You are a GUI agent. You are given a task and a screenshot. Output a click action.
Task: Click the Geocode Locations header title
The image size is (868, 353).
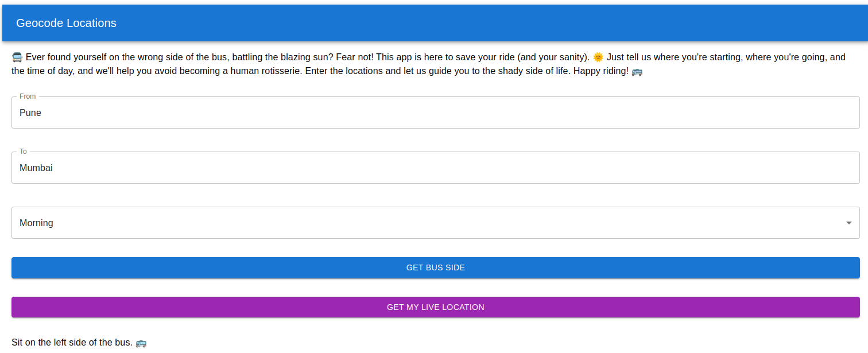point(66,23)
